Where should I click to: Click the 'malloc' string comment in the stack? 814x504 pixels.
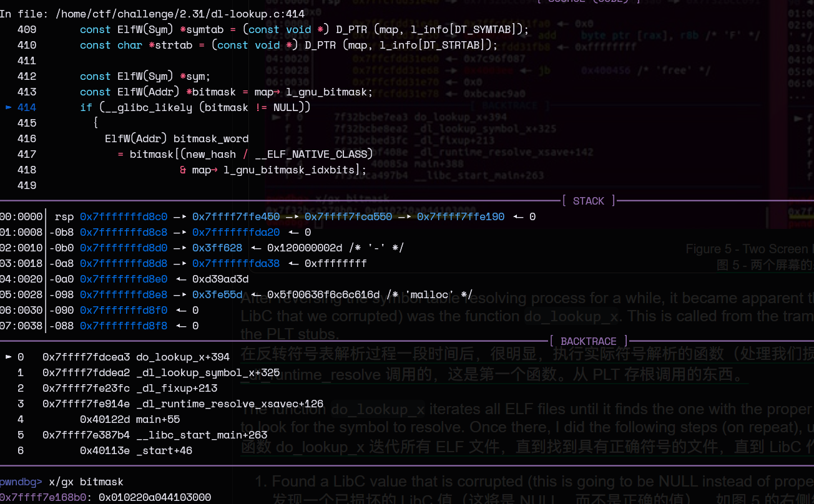tap(439, 294)
